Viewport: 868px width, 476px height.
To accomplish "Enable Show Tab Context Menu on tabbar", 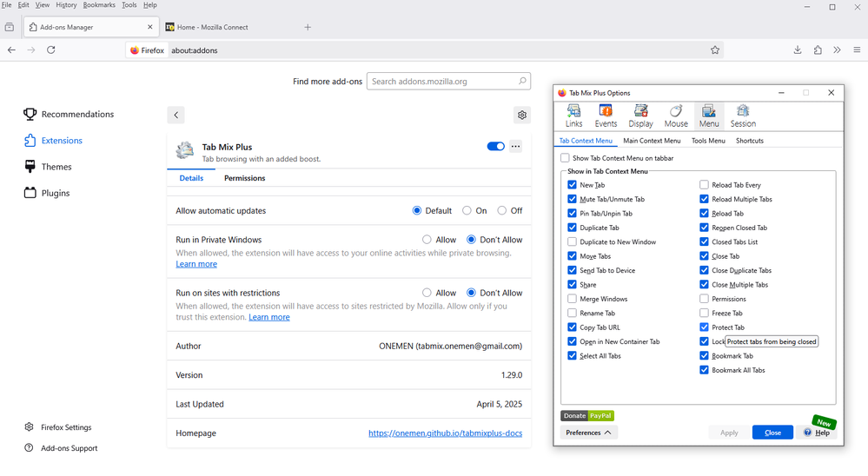I will point(566,158).
